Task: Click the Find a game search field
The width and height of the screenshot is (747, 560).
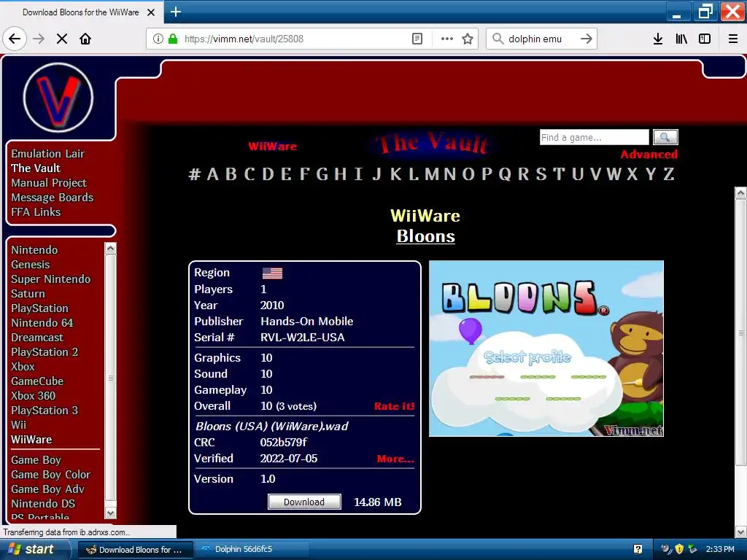Action: click(x=594, y=137)
